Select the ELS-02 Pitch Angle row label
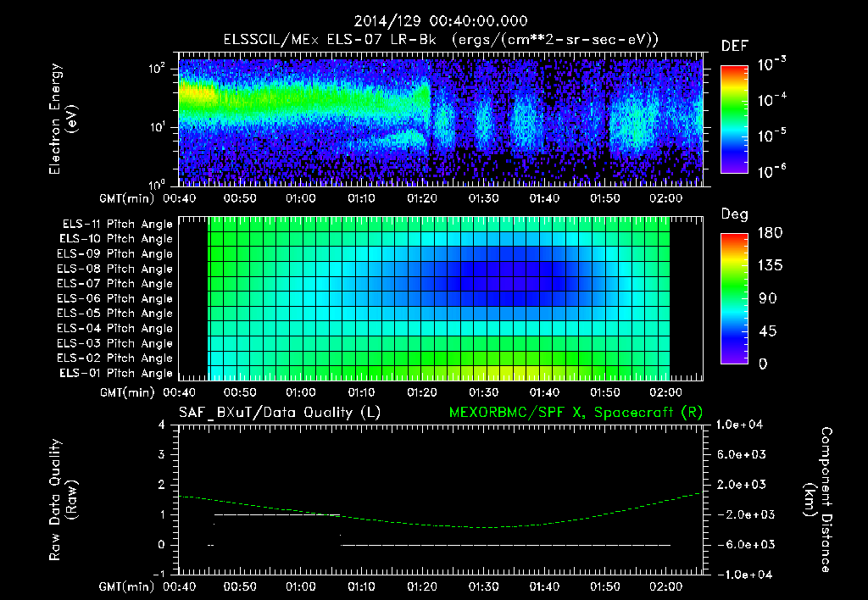868x600 pixels. pyautogui.click(x=114, y=358)
